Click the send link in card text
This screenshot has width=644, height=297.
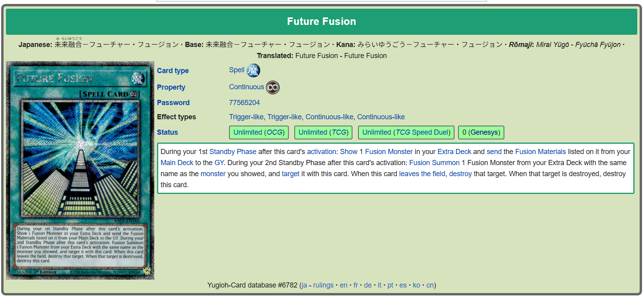pyautogui.click(x=494, y=152)
